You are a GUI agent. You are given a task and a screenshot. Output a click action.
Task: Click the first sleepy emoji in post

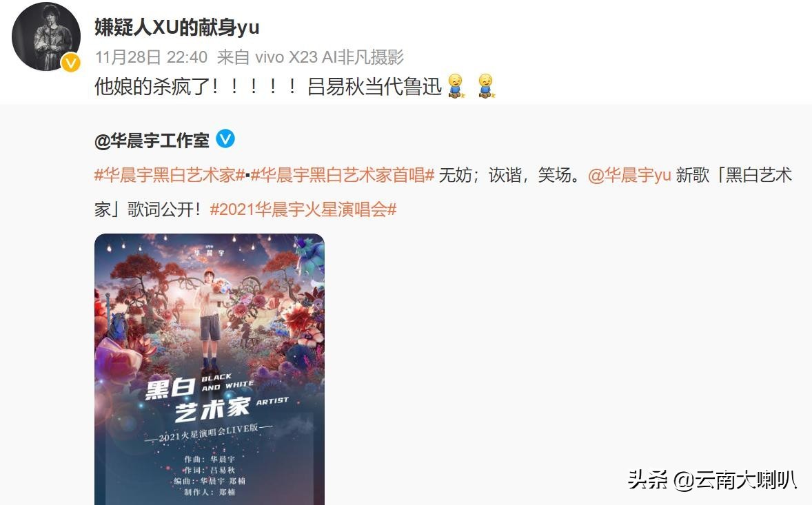[456, 86]
